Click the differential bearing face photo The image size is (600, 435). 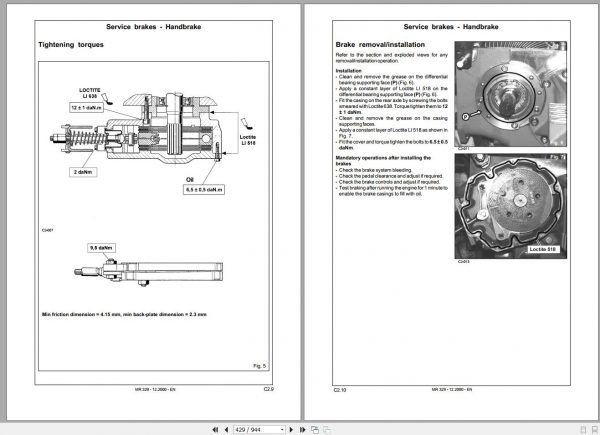point(510,94)
